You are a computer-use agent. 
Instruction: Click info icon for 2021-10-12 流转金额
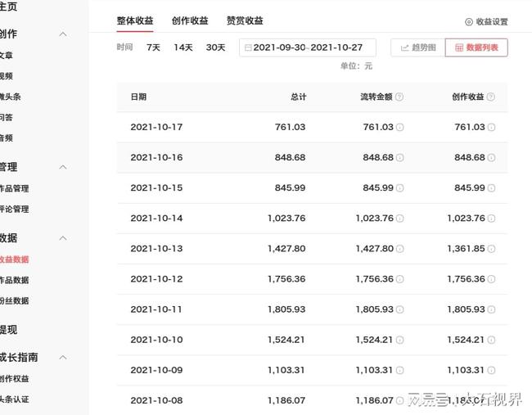tap(400, 279)
